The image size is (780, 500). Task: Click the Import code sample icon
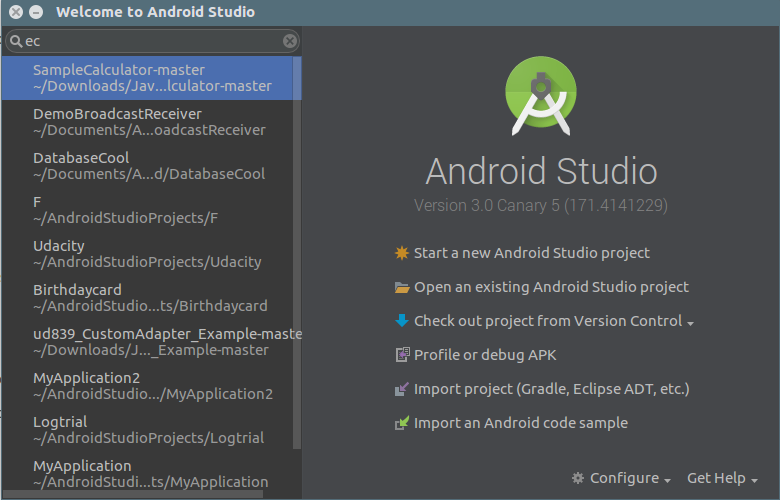401,422
